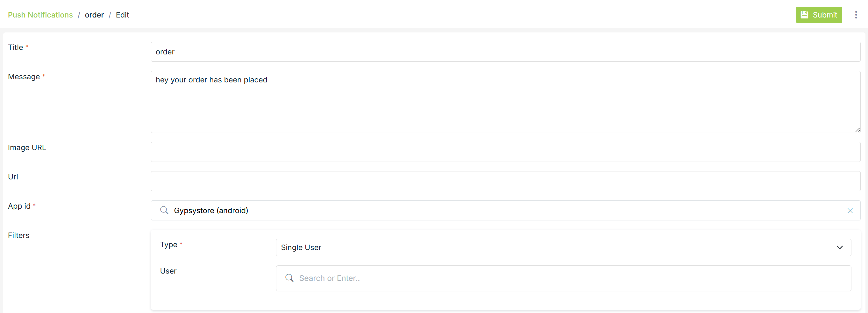The width and height of the screenshot is (868, 313).
Task: Click the search magnifier in the App id field
Action: (164, 210)
